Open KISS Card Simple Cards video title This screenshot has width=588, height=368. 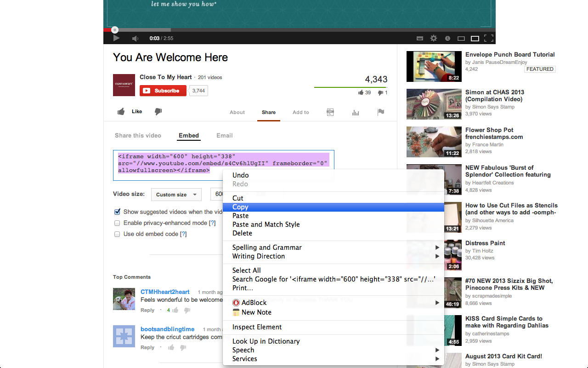pos(507,322)
